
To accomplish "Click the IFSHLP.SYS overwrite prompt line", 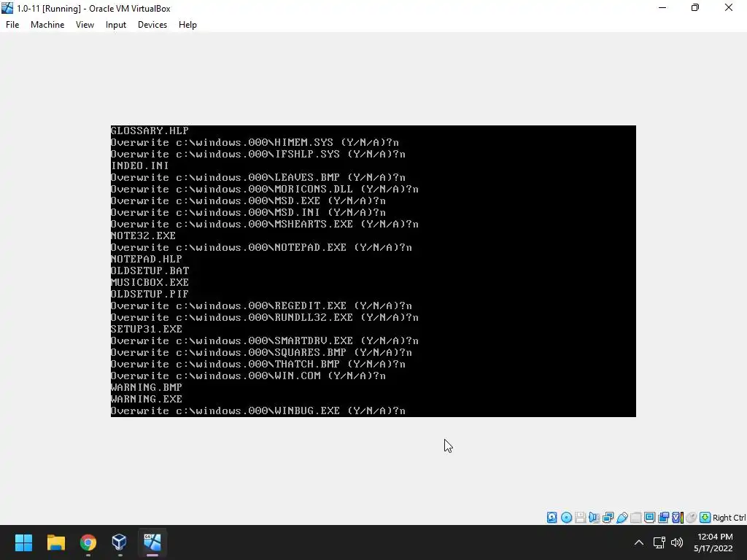I will coord(258,154).
